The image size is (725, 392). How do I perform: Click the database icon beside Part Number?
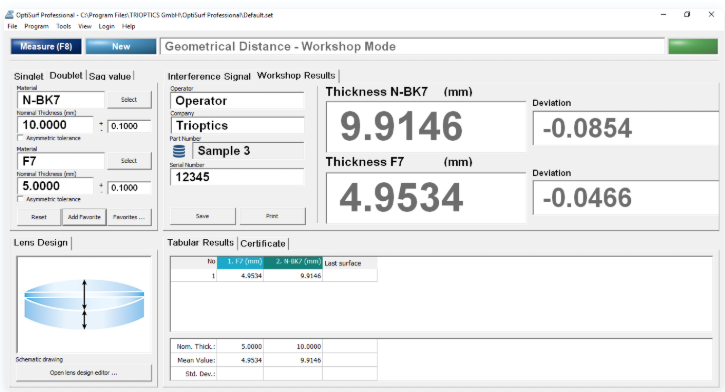(178, 151)
